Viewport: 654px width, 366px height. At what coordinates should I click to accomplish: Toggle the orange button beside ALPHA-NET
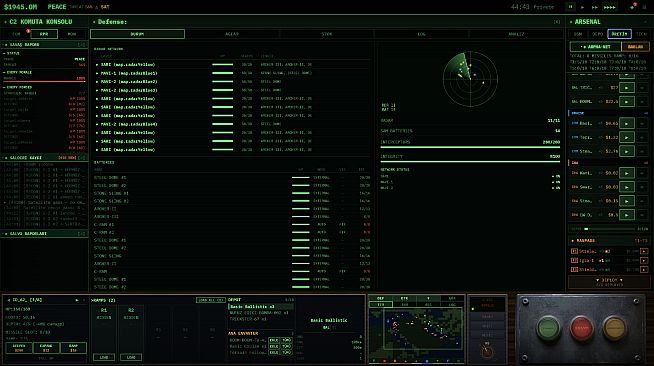point(635,47)
